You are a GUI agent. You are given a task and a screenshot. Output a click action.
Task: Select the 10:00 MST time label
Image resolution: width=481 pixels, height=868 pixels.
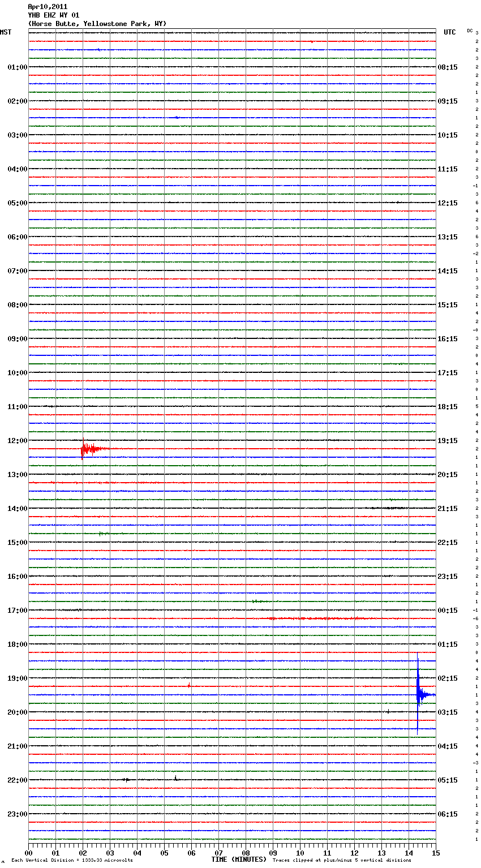point(18,373)
